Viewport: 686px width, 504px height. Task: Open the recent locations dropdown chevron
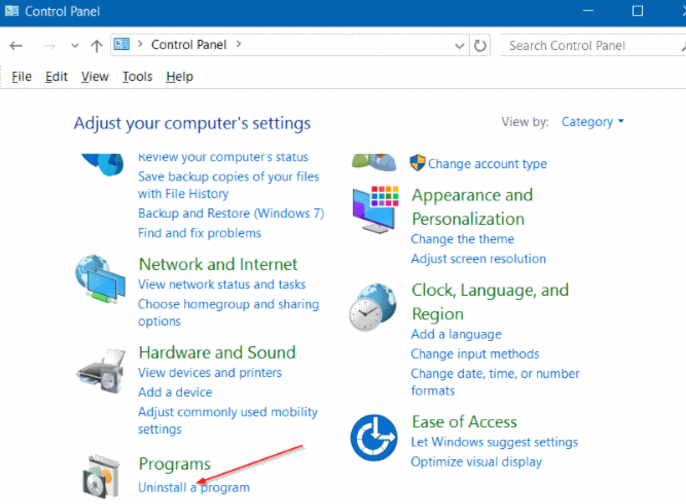[75, 46]
